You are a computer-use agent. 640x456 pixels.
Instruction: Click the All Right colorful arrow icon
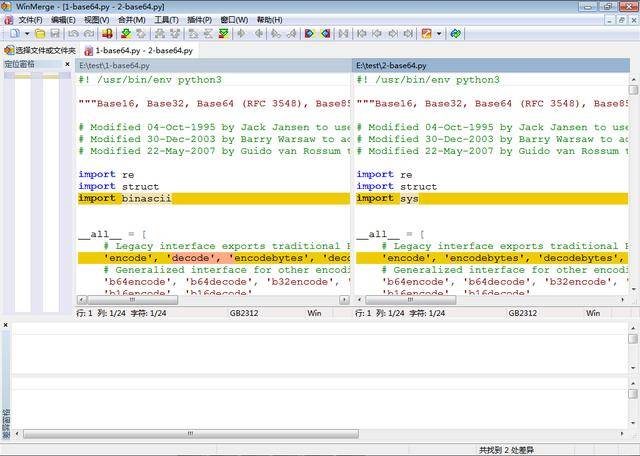pos(309,33)
